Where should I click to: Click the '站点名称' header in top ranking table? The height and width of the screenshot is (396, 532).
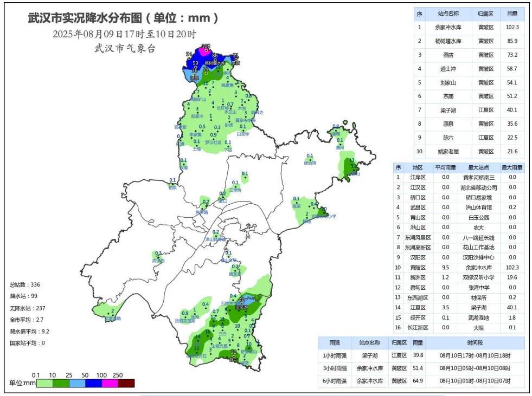pos(448,14)
